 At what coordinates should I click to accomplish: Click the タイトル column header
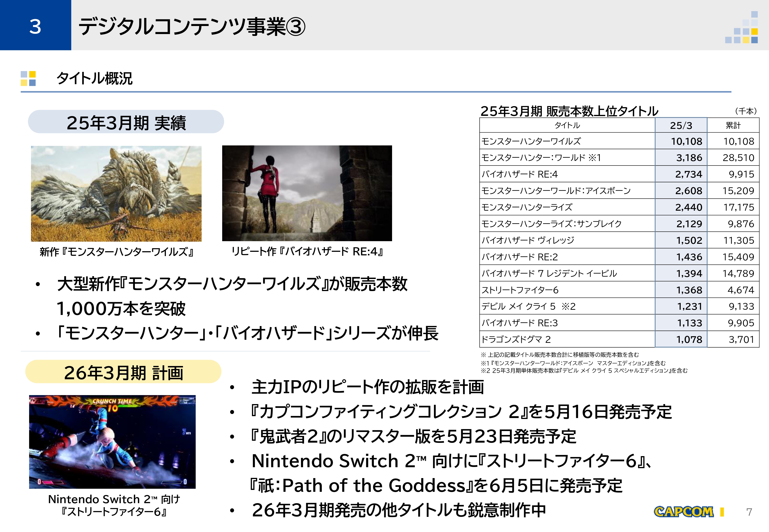tap(567, 125)
